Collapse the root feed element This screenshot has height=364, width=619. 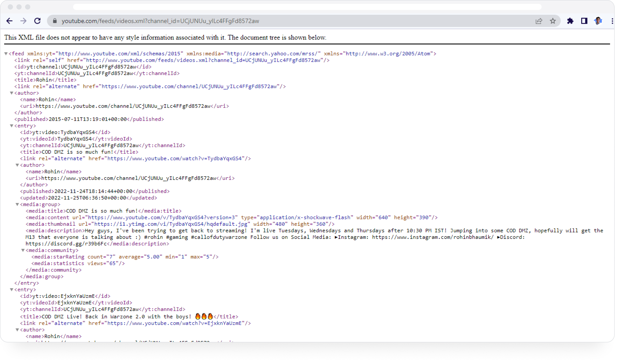tap(6, 54)
